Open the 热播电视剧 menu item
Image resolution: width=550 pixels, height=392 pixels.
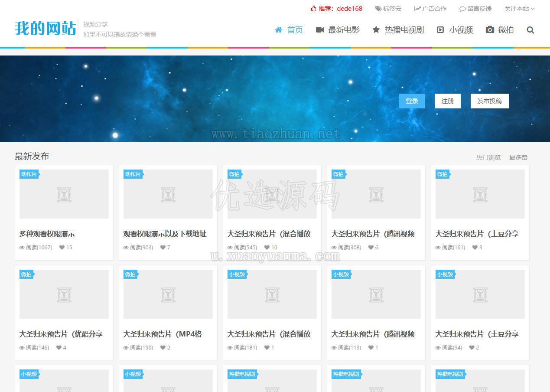tap(398, 30)
